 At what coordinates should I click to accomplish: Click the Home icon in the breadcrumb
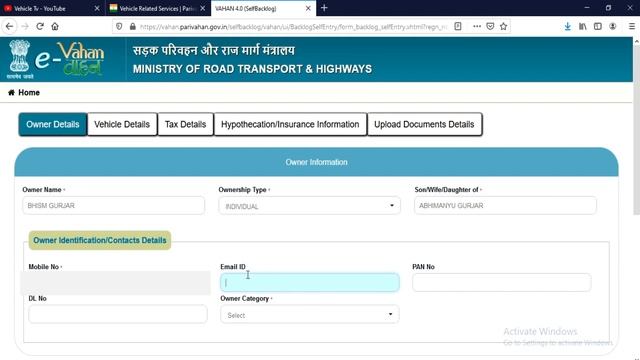[11, 93]
